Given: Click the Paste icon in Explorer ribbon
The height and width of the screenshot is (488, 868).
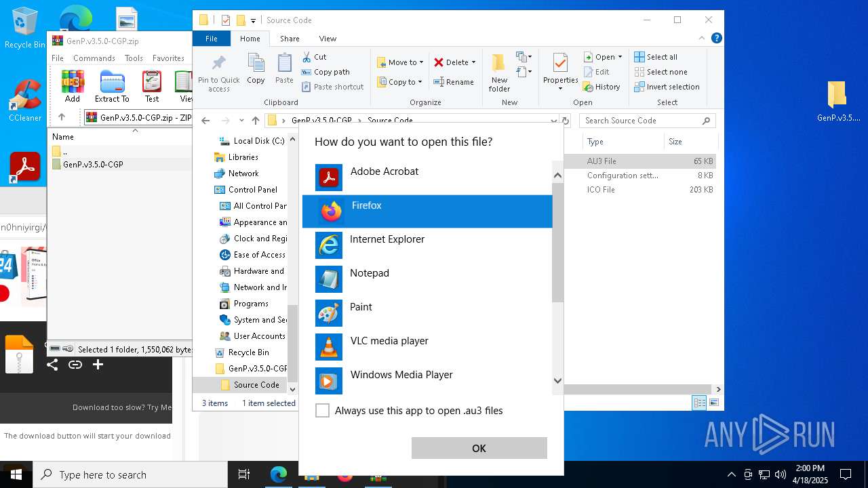Looking at the screenshot, I should [x=284, y=68].
